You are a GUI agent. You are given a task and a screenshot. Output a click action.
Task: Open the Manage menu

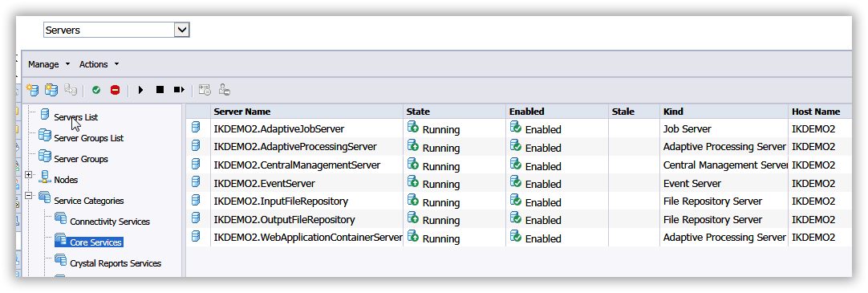pyautogui.click(x=49, y=64)
